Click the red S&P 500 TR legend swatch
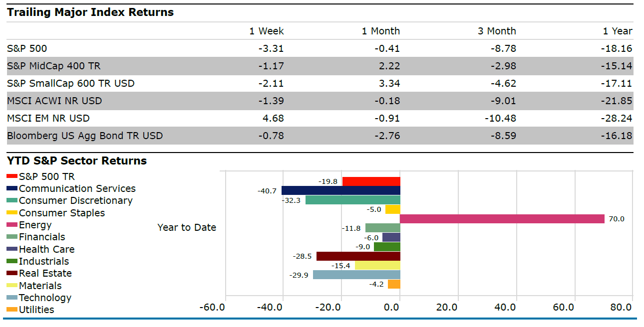The width and height of the screenshot is (644, 327). click(x=12, y=176)
